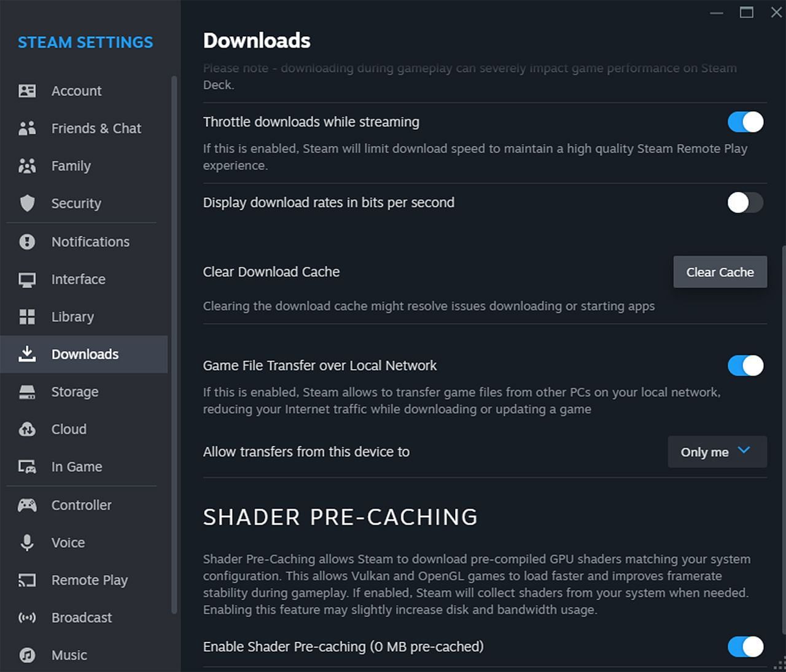786x672 pixels.
Task: Click Allow transfers from this device to label
Action: (x=306, y=452)
